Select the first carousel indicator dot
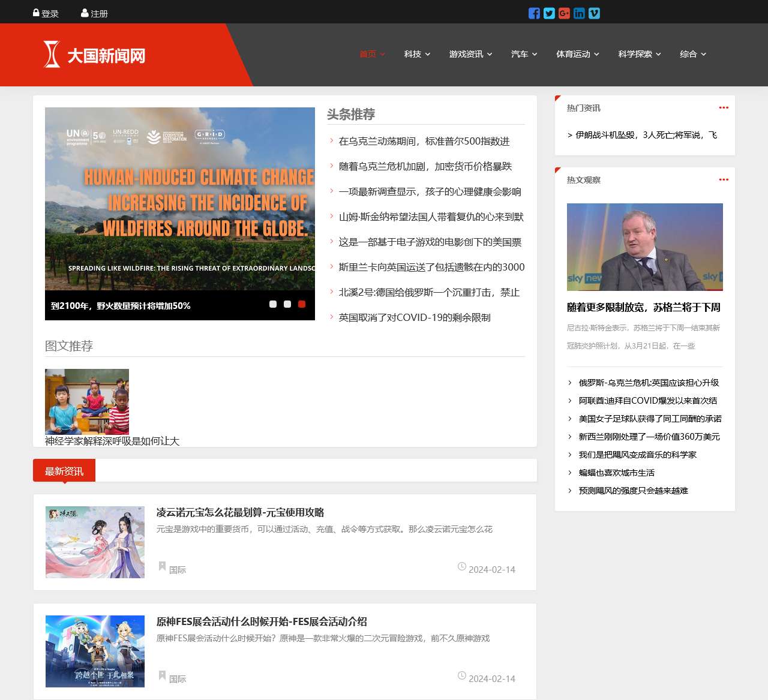The height and width of the screenshot is (700, 768). (x=273, y=304)
